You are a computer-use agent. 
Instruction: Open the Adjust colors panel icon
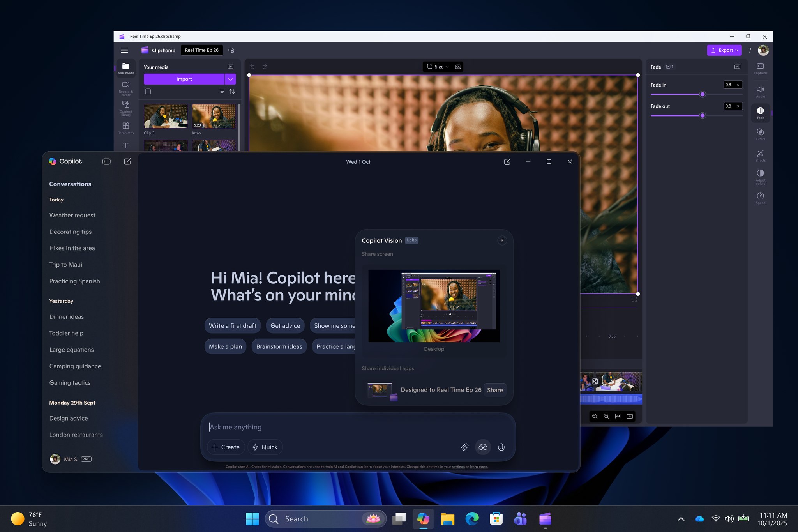click(760, 177)
